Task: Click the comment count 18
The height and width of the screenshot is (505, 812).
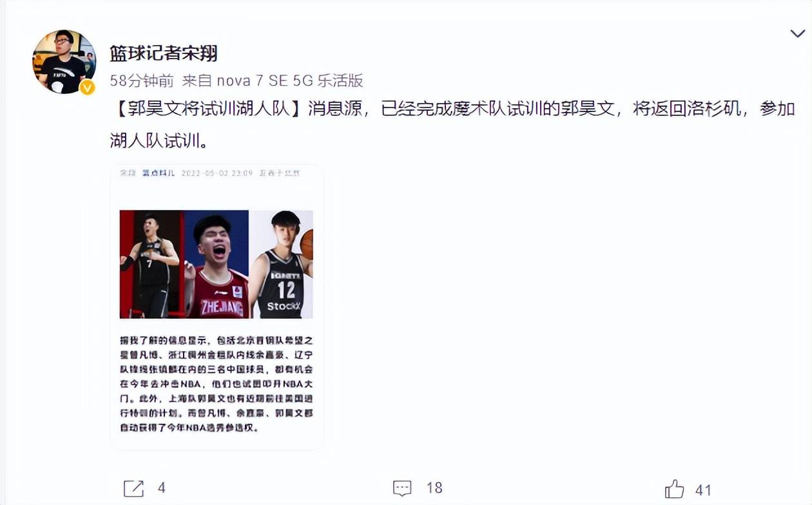Action: click(x=434, y=488)
